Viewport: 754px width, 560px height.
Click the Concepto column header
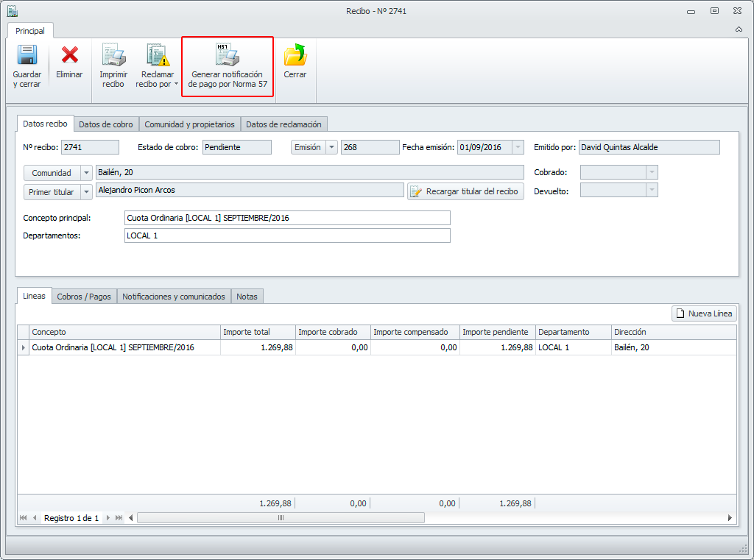tap(124, 332)
